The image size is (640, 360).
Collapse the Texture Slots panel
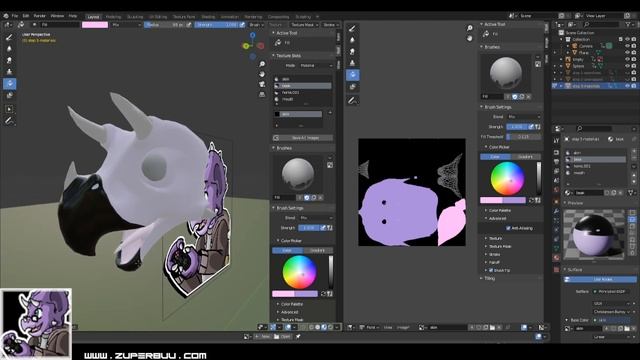click(288, 56)
